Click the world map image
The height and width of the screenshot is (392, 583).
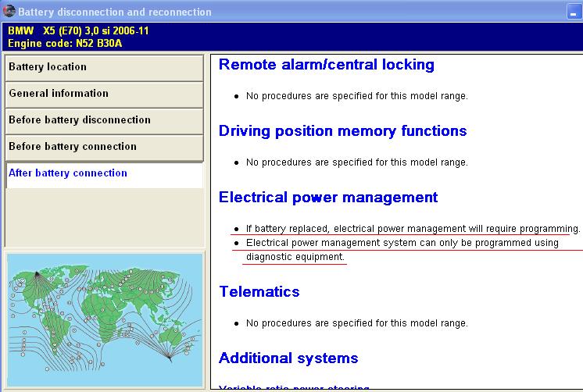(x=105, y=320)
